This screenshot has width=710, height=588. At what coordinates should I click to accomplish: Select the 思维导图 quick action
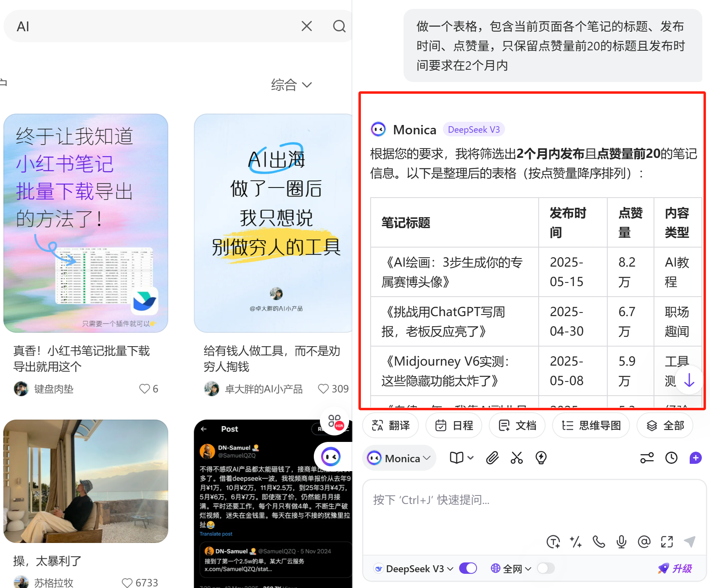(591, 425)
